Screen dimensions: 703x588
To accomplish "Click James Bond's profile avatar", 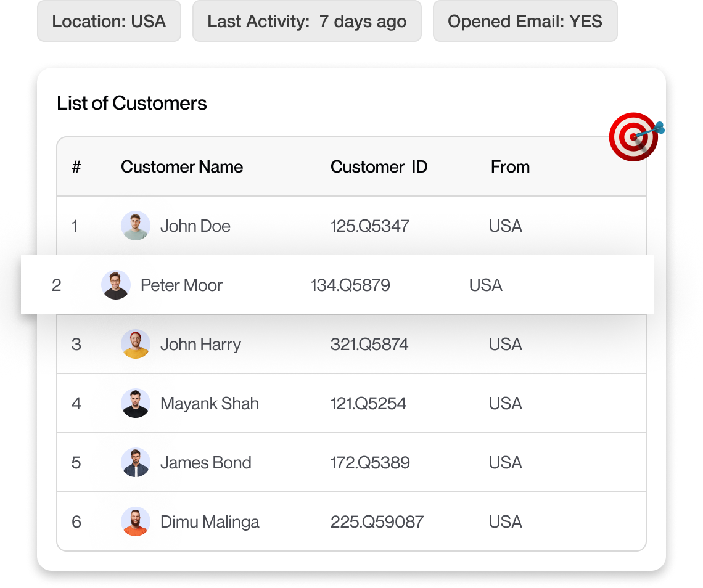I will pyautogui.click(x=135, y=462).
